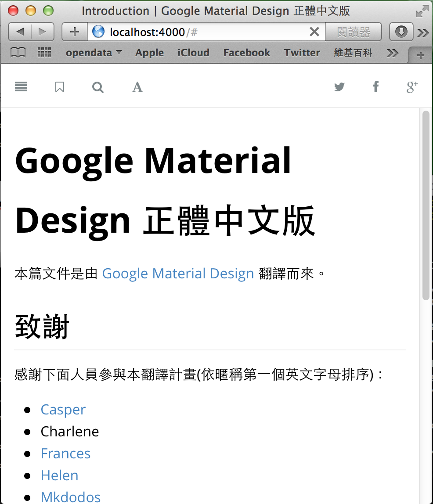Zoom the Safari window with the green button
The image size is (433, 504).
[48, 11]
